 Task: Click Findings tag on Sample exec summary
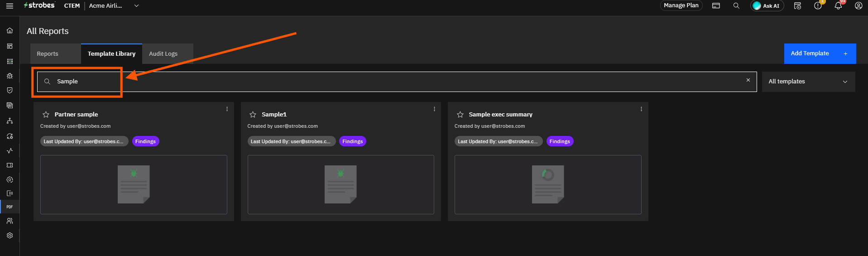[x=560, y=141]
